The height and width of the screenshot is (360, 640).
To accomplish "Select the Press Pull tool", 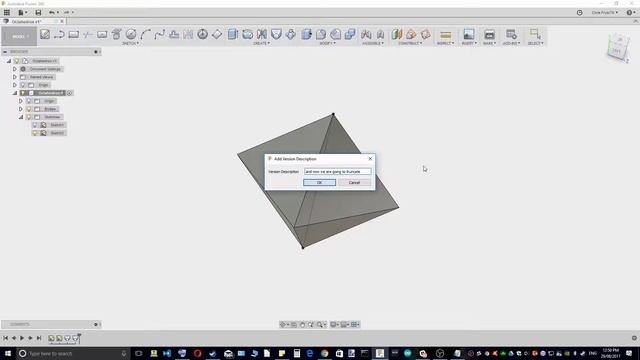I will click(307, 34).
